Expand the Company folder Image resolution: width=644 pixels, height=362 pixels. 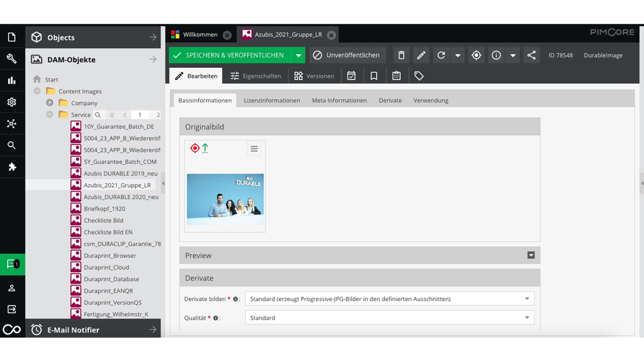click(x=50, y=103)
